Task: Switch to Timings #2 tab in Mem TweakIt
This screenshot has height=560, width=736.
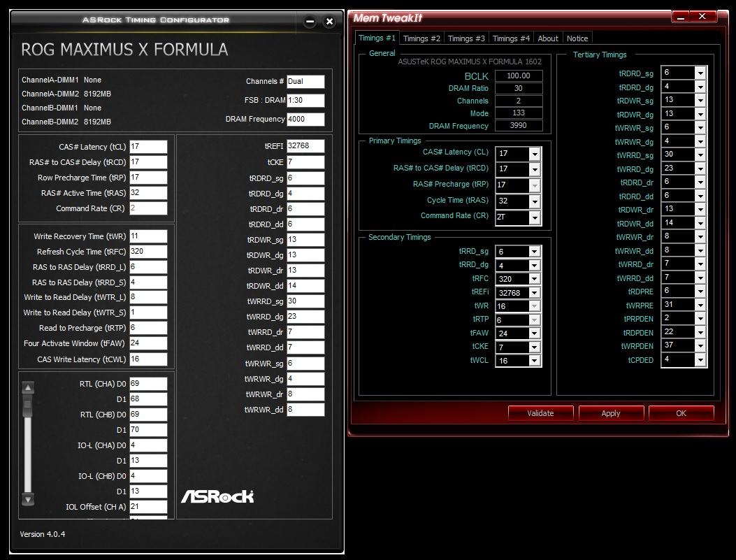Action: (x=421, y=38)
